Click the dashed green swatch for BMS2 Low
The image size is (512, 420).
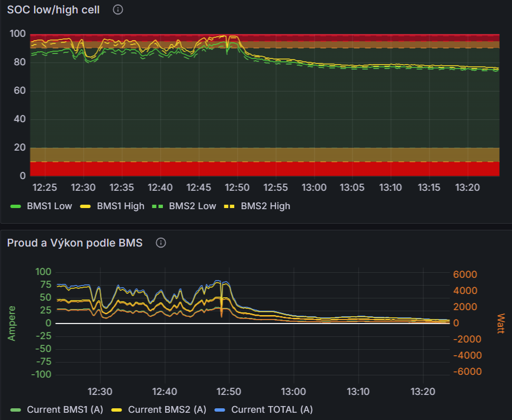click(x=158, y=206)
